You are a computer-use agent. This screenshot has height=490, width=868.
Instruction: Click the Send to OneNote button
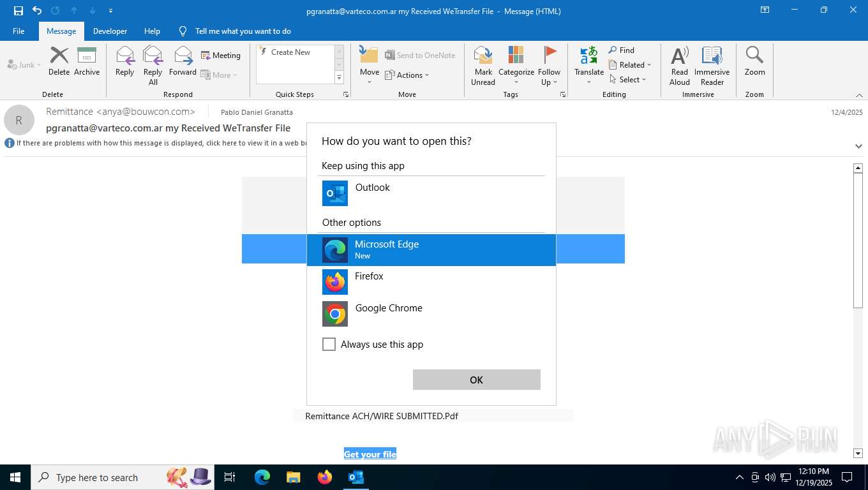pos(420,56)
